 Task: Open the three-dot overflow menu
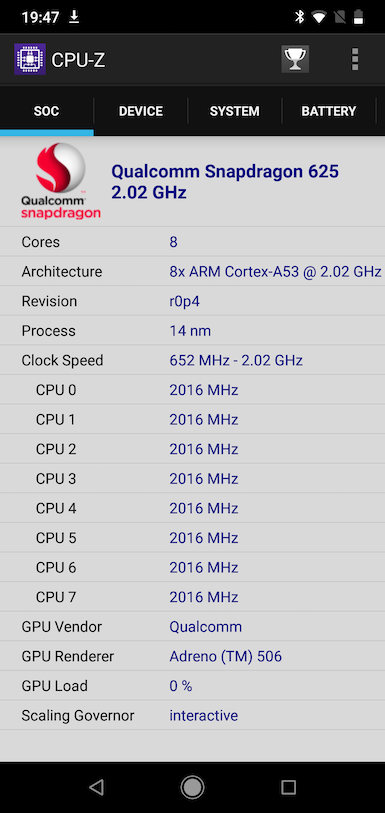(355, 59)
